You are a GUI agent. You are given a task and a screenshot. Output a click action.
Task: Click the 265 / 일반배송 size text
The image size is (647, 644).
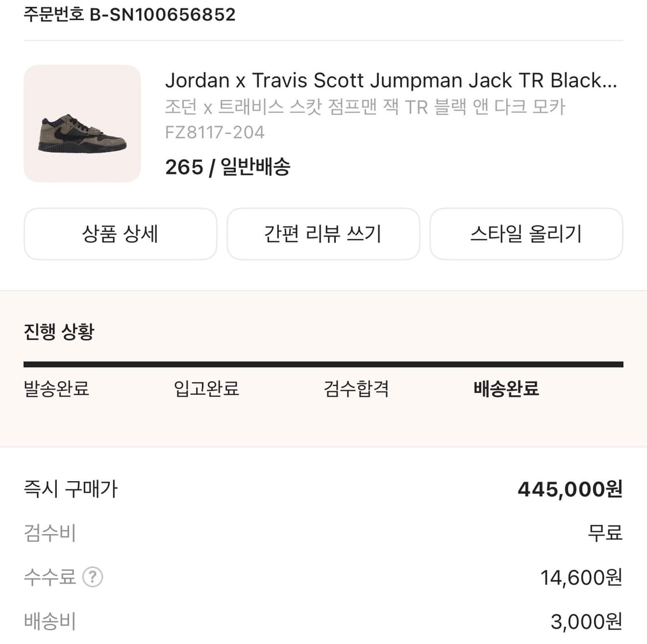(x=228, y=167)
